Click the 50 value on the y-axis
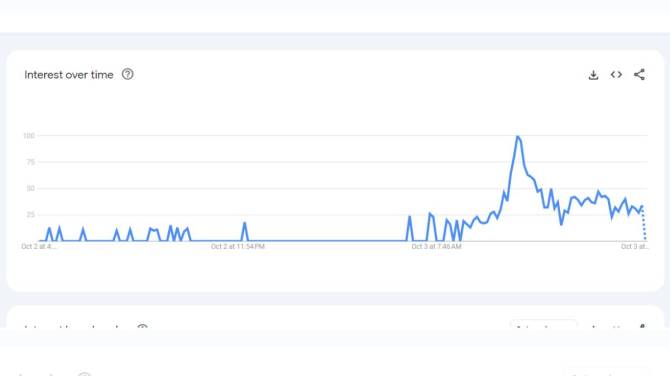Screen dimensions: 670x376 click(x=30, y=188)
